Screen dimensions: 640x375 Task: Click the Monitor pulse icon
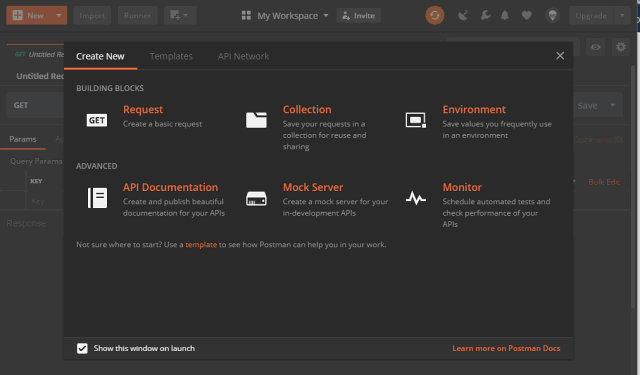click(416, 198)
